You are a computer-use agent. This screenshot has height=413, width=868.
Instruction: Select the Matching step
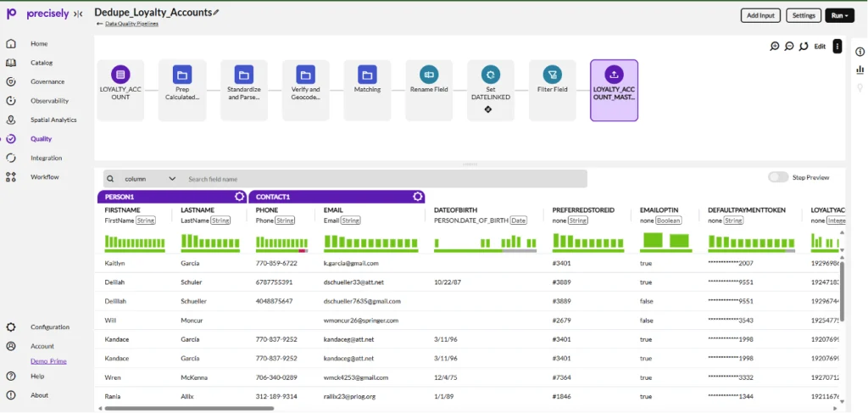(x=367, y=90)
